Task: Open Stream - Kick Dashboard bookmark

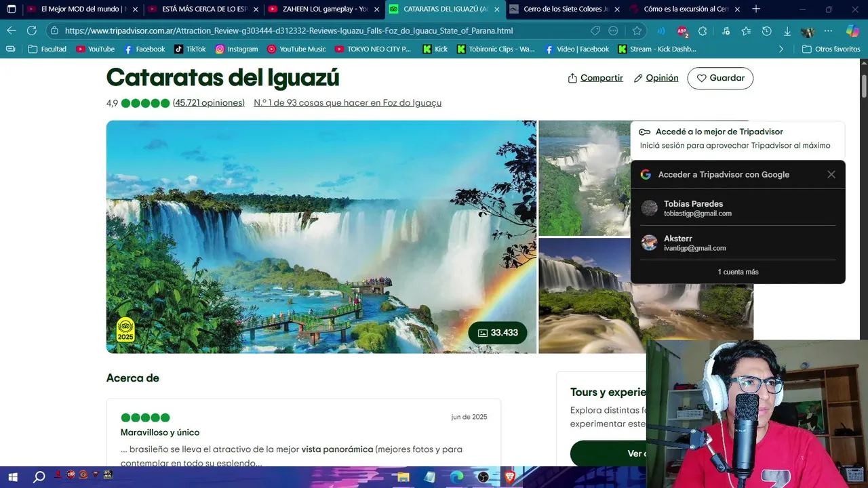Action: [x=656, y=49]
